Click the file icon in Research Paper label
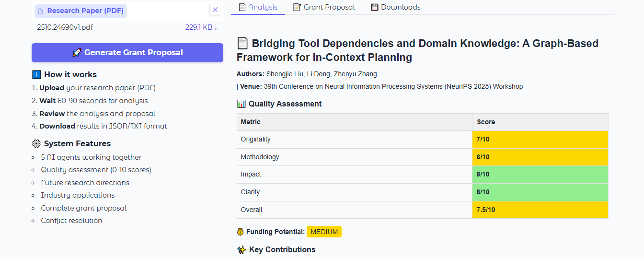 (x=40, y=11)
